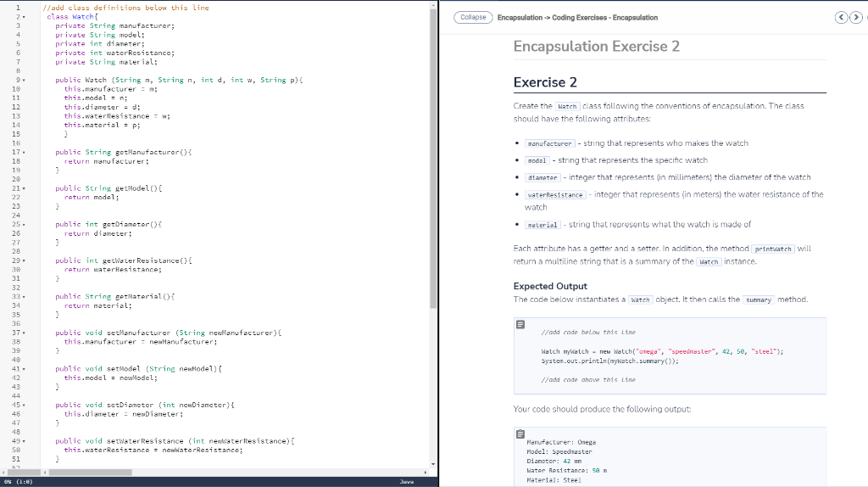Image resolution: width=868 pixels, height=487 pixels.
Task: Click scroll-down arrow of editor scrollbar
Action: [433, 464]
